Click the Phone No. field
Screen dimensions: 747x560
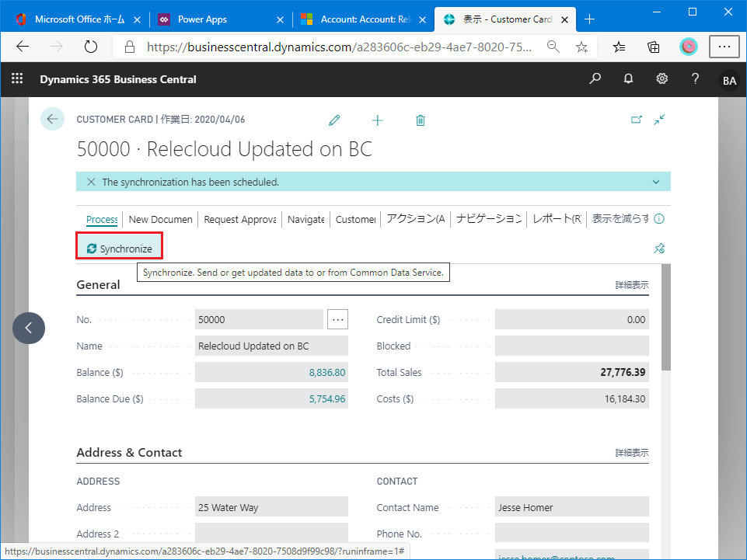(571, 533)
